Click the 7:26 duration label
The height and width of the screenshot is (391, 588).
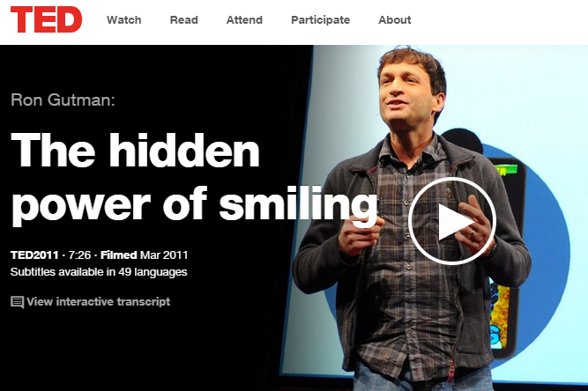[79, 255]
